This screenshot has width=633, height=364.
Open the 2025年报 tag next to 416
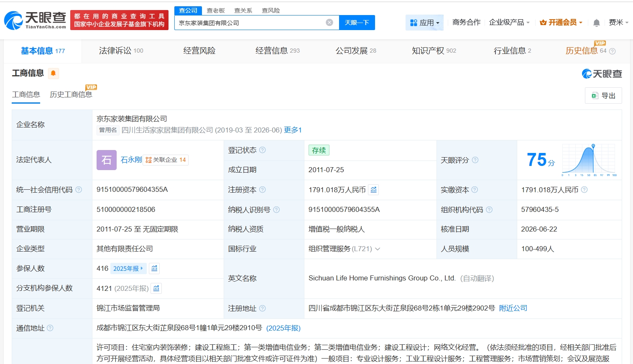tap(128, 268)
